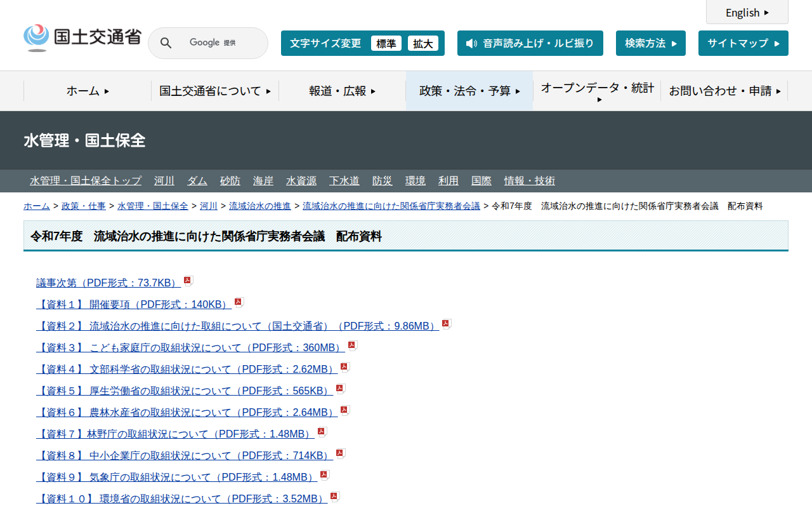
Task: Click PDF icon beside 資料9 気象庁
Action: (325, 476)
